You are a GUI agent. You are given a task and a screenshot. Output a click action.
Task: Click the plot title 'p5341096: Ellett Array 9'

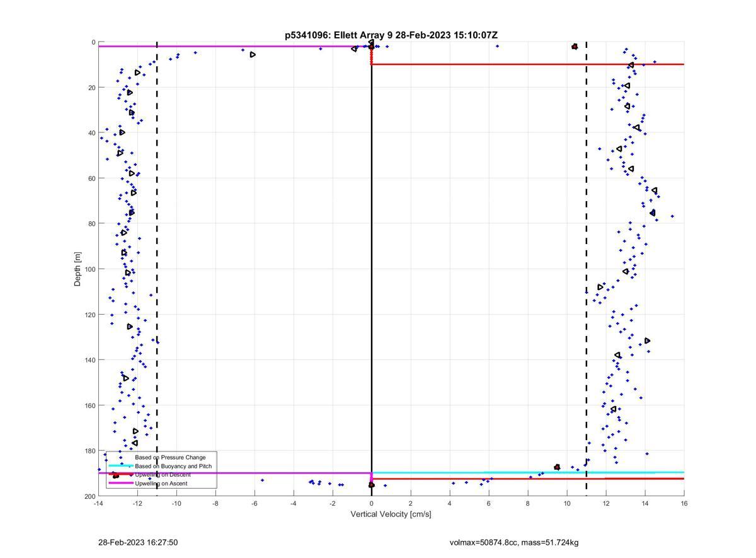coord(339,35)
